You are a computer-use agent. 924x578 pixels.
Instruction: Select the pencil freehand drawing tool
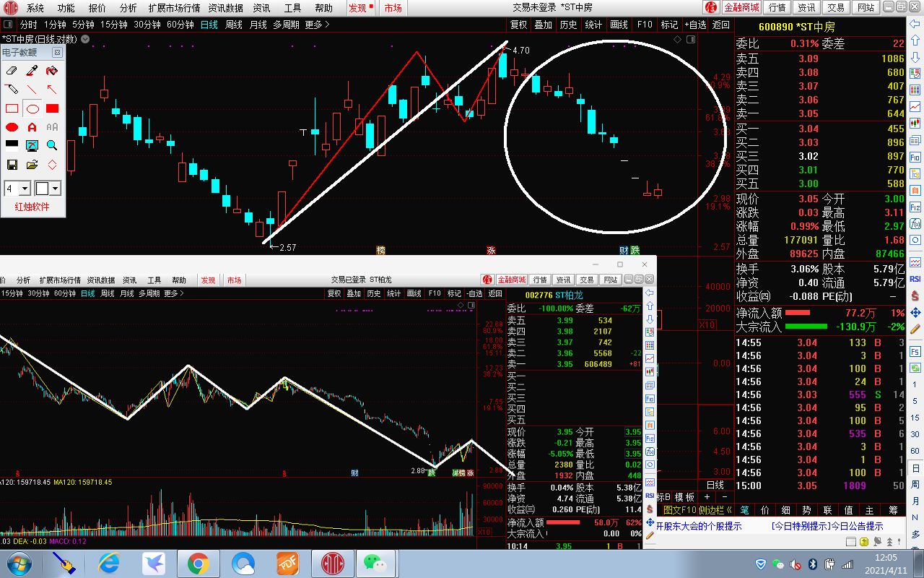[12, 90]
